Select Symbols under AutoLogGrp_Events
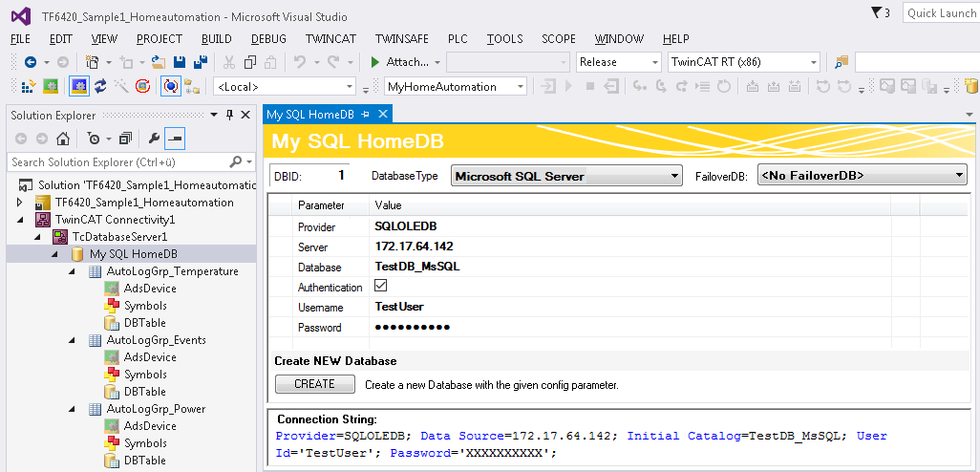This screenshot has height=472, width=980. click(145, 375)
